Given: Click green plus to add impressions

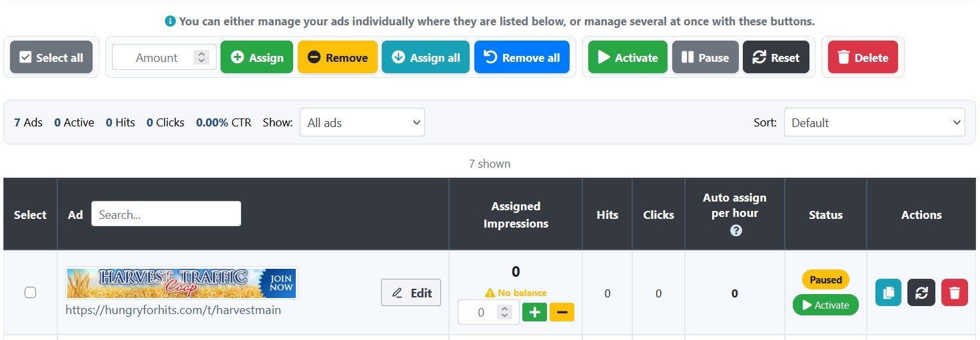Looking at the screenshot, I should pos(534,312).
